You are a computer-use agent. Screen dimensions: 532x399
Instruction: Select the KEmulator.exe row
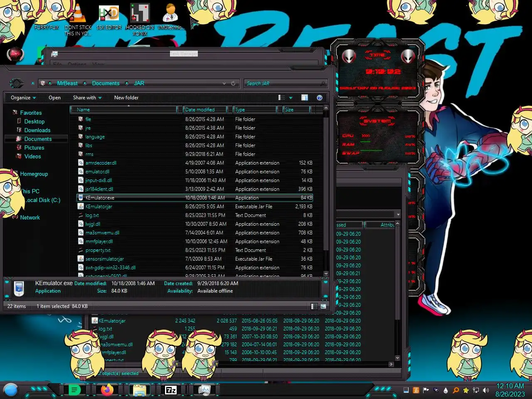195,198
